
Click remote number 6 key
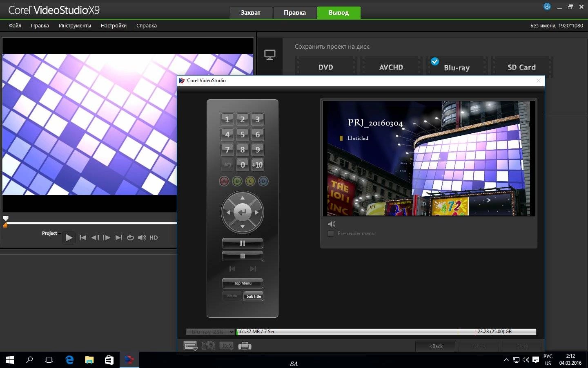pyautogui.click(x=258, y=135)
